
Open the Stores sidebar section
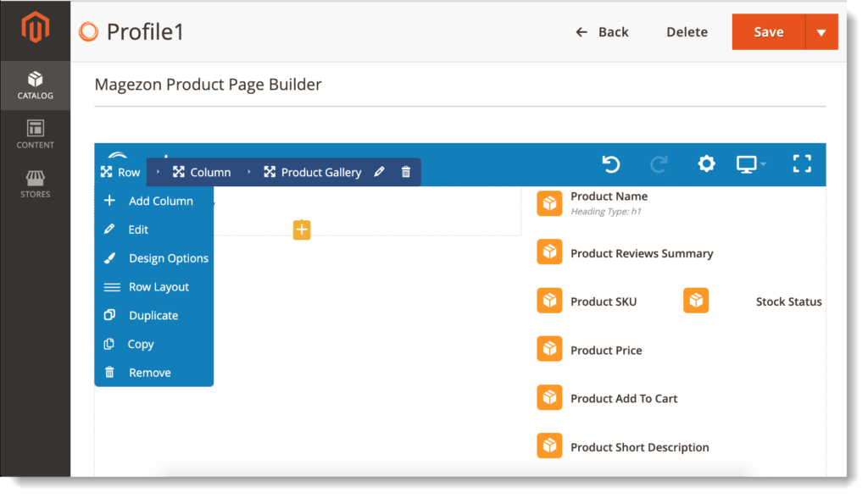(36, 184)
